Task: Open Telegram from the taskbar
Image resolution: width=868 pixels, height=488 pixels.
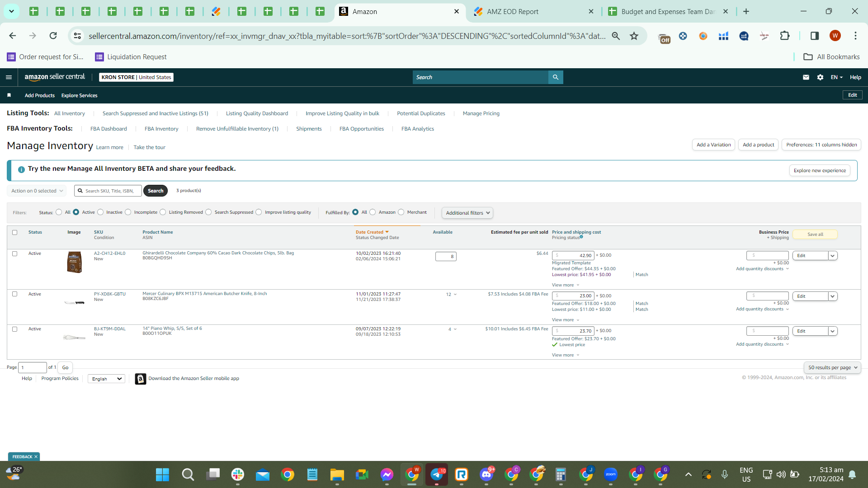Action: (x=437, y=474)
